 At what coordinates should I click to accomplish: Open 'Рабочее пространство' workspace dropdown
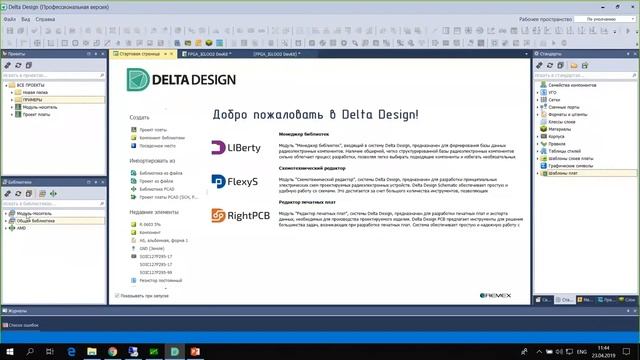click(604, 19)
